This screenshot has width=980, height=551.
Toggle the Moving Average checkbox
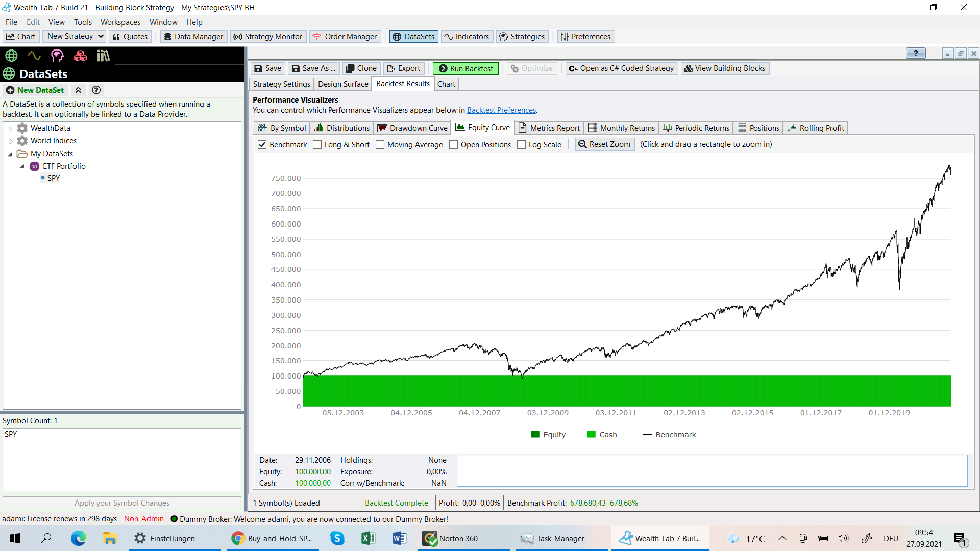[x=380, y=145]
